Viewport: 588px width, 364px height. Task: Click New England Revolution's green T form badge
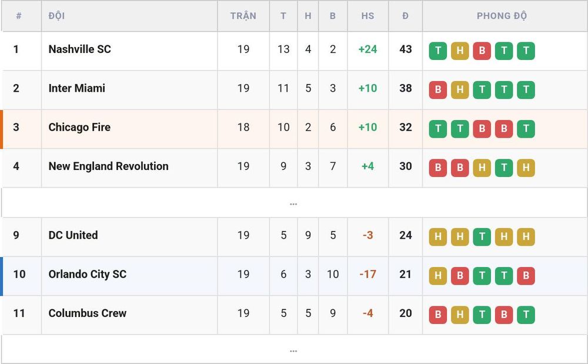coord(504,168)
